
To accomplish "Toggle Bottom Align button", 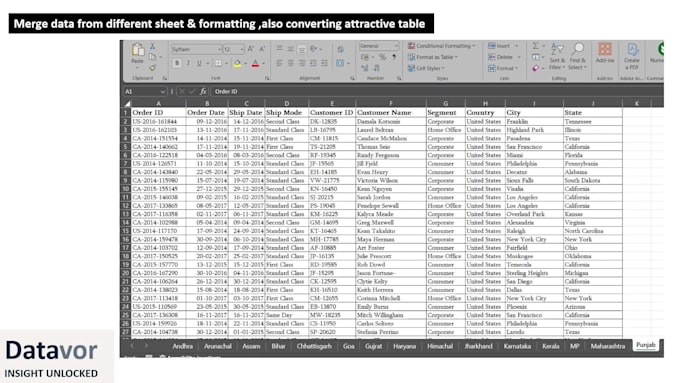I will pos(302,49).
